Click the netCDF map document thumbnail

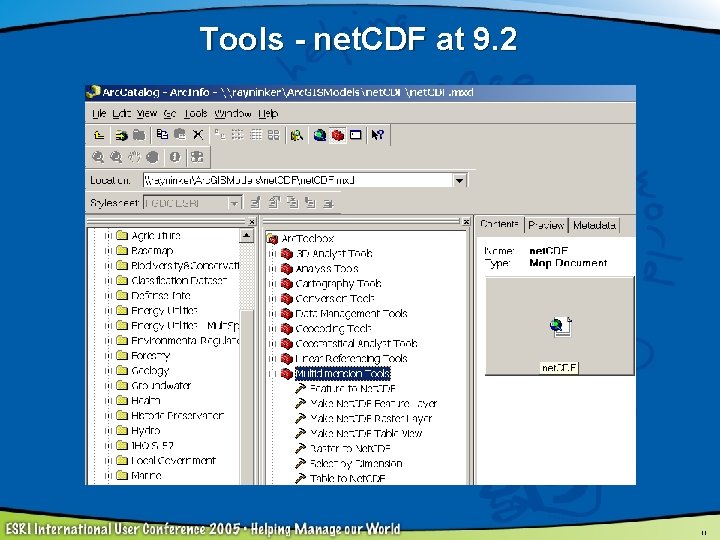(560, 326)
